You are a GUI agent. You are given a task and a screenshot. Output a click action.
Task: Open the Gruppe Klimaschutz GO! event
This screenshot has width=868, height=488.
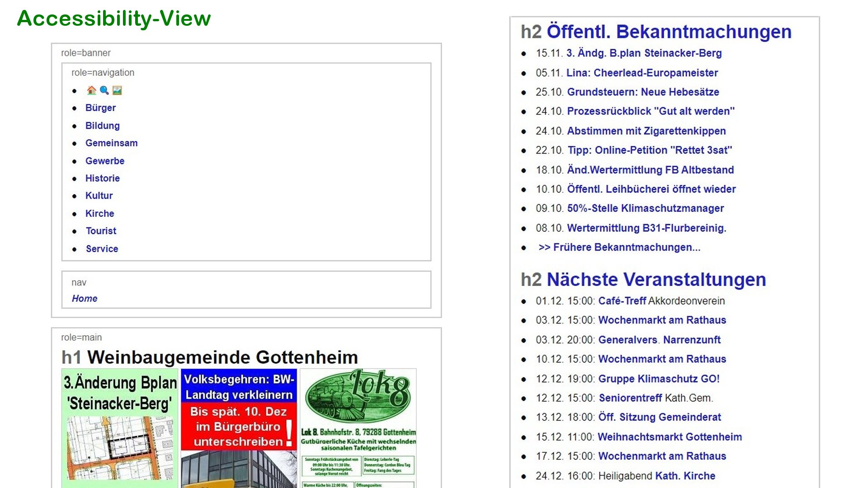659,379
